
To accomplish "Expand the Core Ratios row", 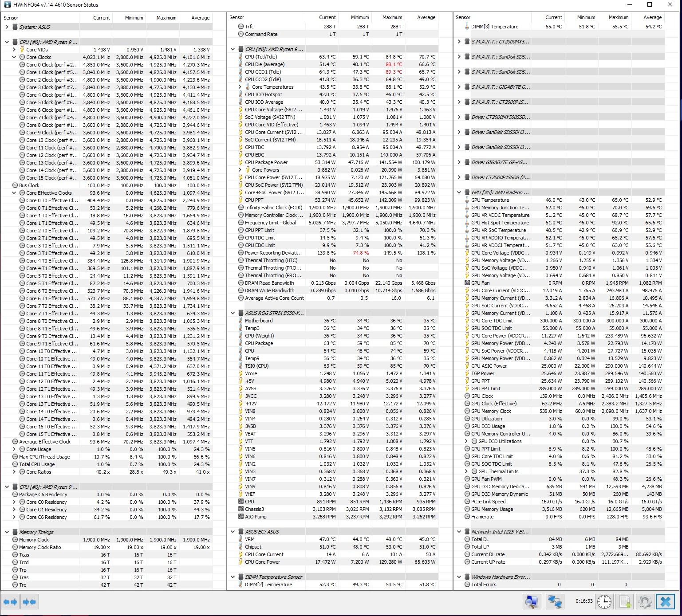I will 14,472.
